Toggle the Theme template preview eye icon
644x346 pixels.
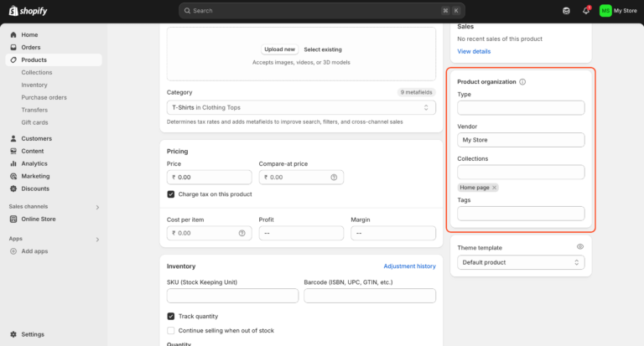(579, 247)
